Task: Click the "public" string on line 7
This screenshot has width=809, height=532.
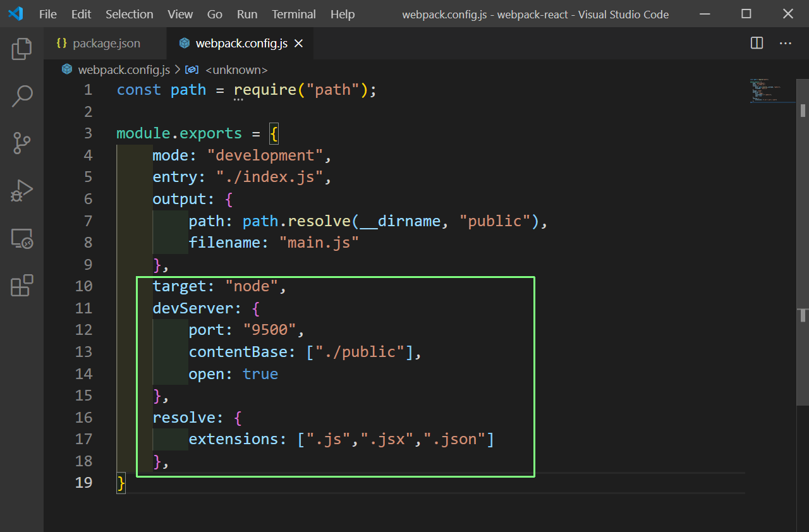Action: click(495, 221)
